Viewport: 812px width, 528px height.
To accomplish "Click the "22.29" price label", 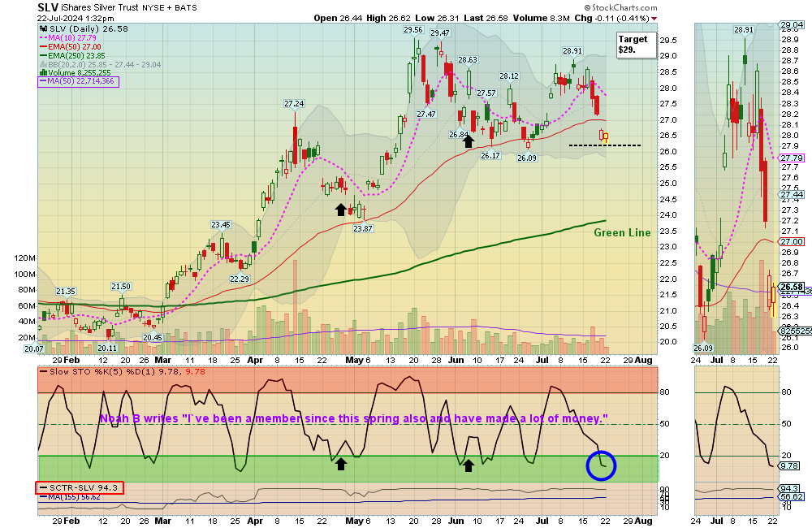I will (240, 279).
